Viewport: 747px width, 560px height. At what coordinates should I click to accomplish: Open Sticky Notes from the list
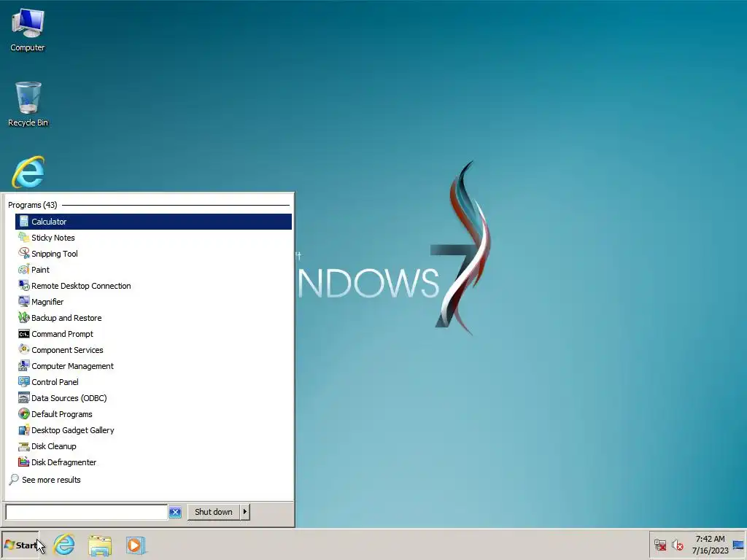click(153, 237)
